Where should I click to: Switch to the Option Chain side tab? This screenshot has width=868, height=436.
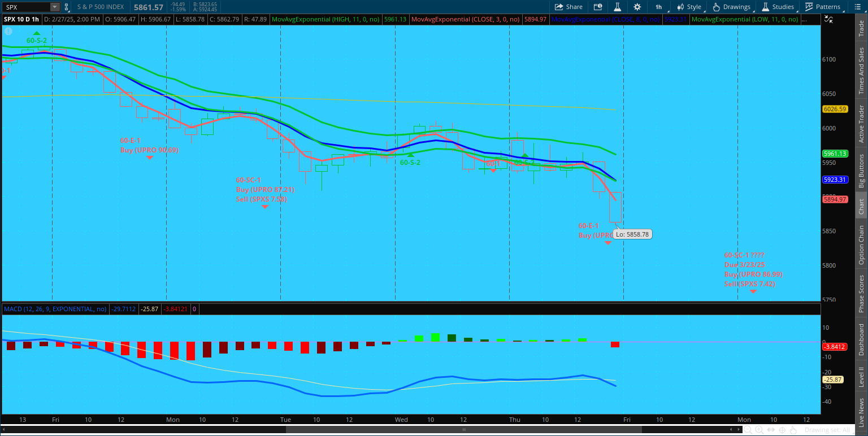tap(861, 245)
